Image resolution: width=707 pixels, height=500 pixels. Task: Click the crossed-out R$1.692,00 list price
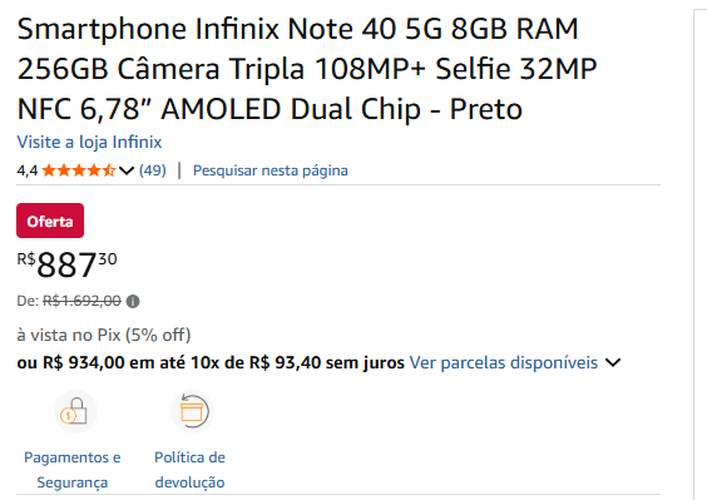(82, 300)
